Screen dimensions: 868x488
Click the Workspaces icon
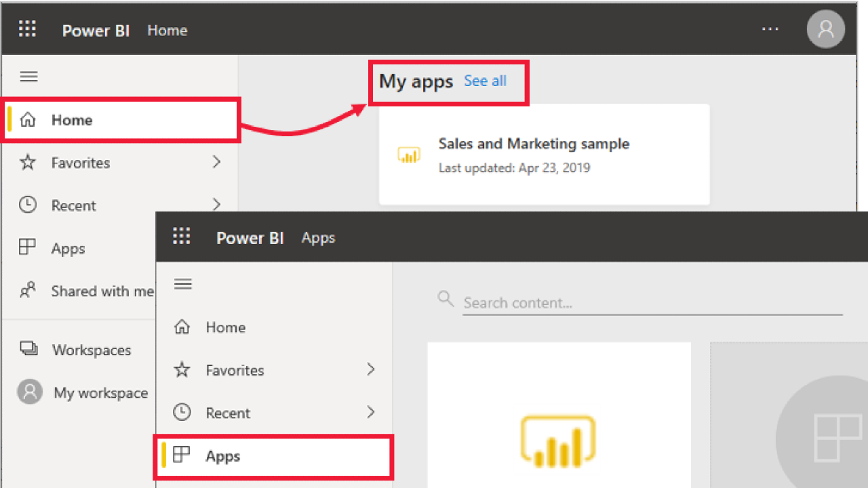28,350
